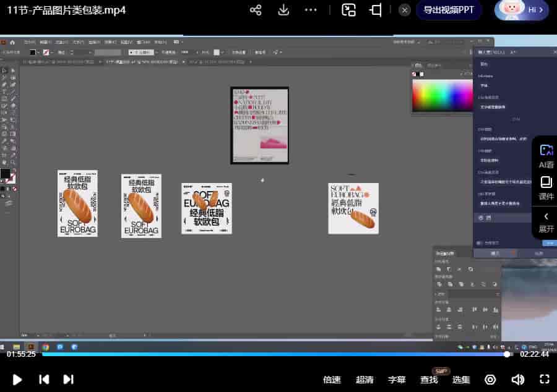Play the paused video
This screenshot has height=392, width=557.
pos(17,379)
